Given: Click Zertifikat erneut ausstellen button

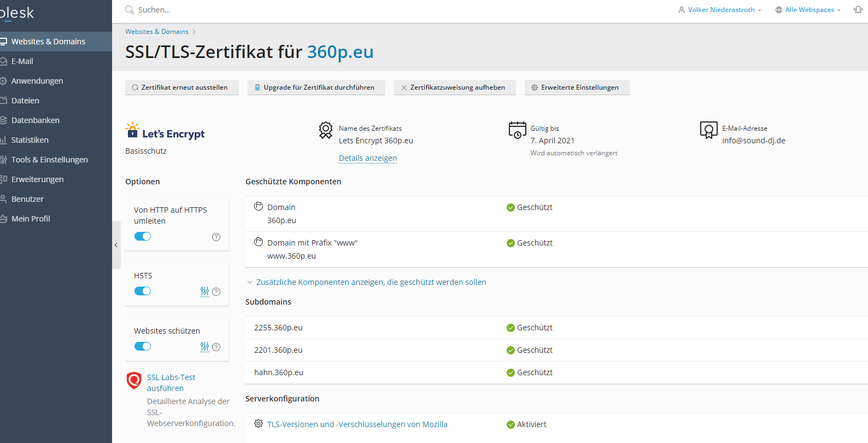Looking at the screenshot, I should click(181, 88).
